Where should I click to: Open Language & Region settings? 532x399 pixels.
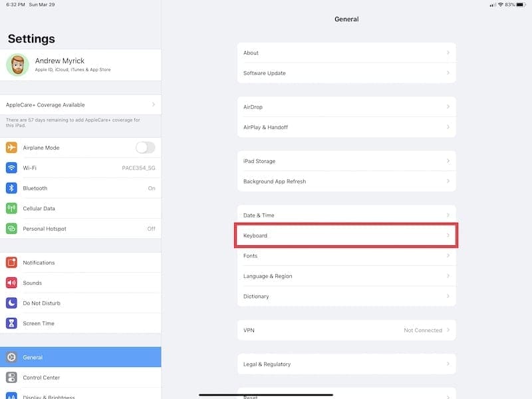click(346, 276)
